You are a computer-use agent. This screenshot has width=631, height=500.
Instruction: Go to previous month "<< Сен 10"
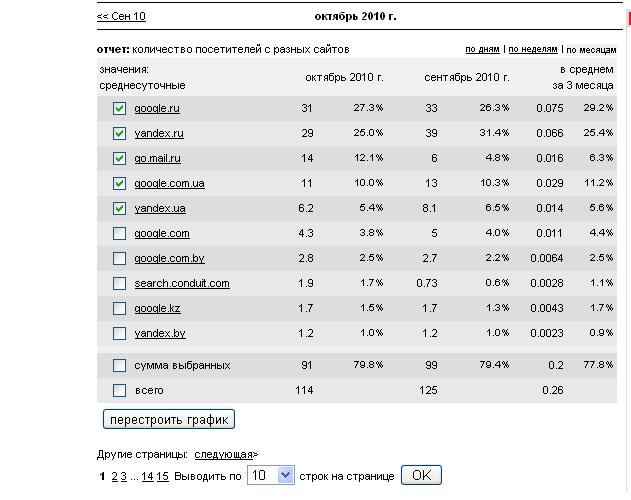pos(121,17)
